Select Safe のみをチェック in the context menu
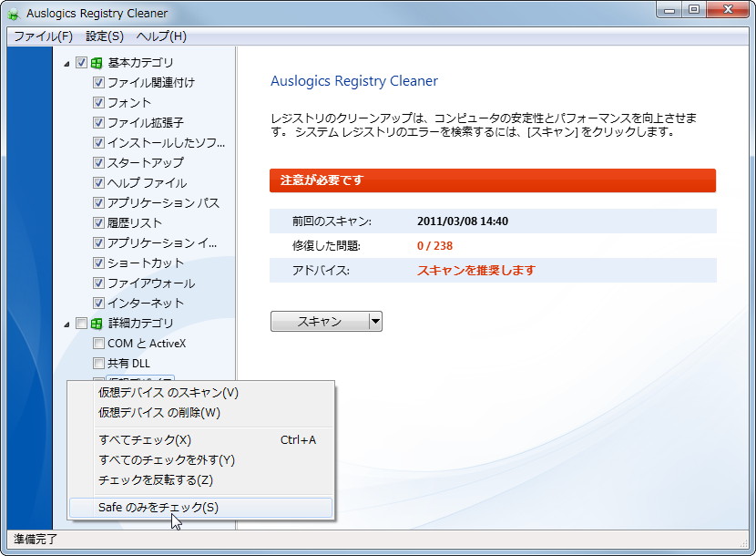The height and width of the screenshot is (556, 756). click(151, 507)
